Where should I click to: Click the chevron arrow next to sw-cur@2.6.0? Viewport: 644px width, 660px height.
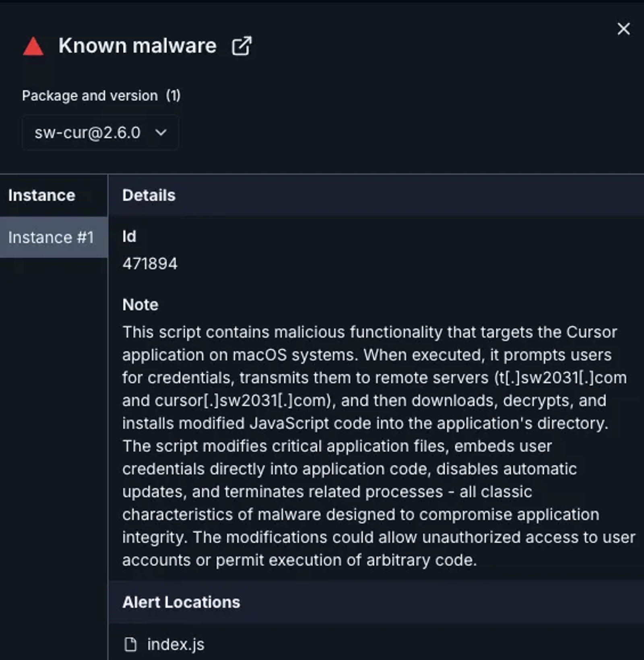point(161,132)
